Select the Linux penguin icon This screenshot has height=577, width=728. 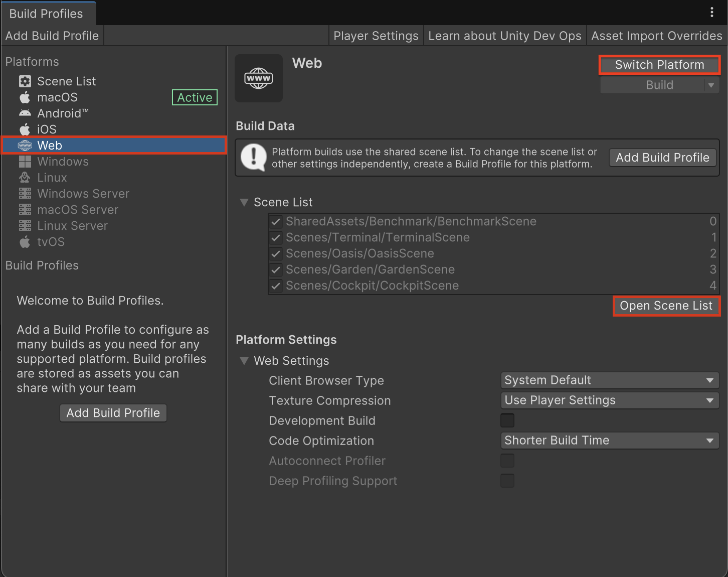(x=25, y=178)
